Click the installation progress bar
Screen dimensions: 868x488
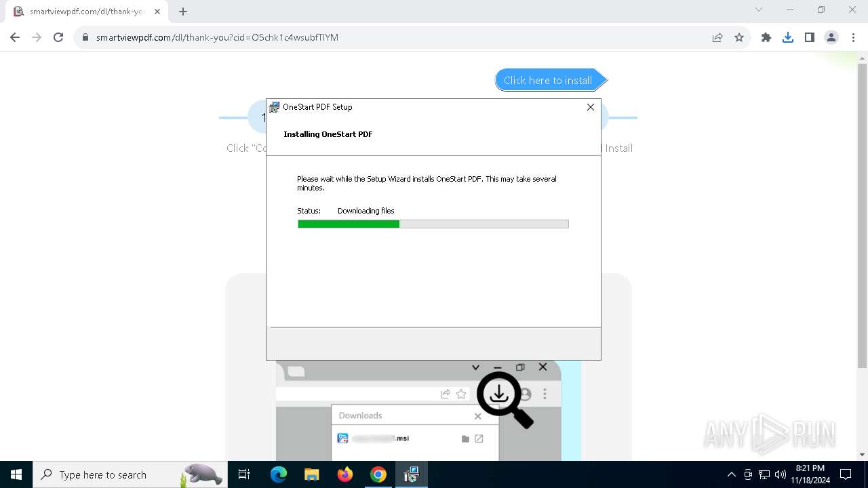pos(433,224)
